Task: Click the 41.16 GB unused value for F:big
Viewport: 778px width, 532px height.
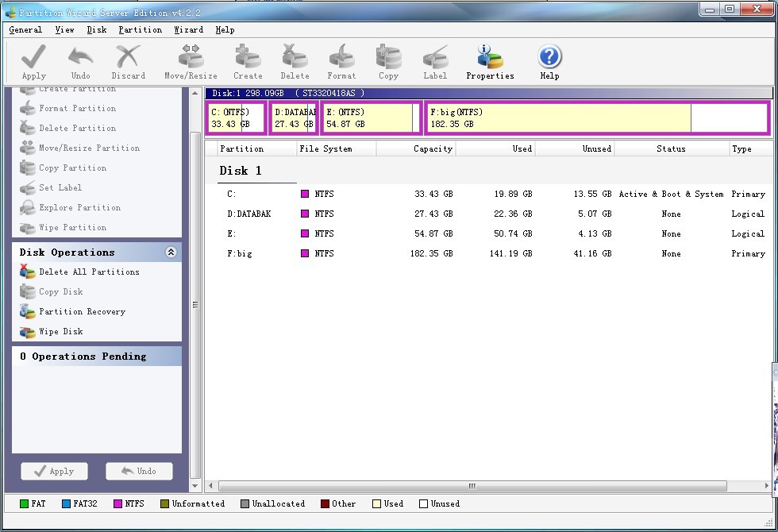Action: pyautogui.click(x=592, y=253)
